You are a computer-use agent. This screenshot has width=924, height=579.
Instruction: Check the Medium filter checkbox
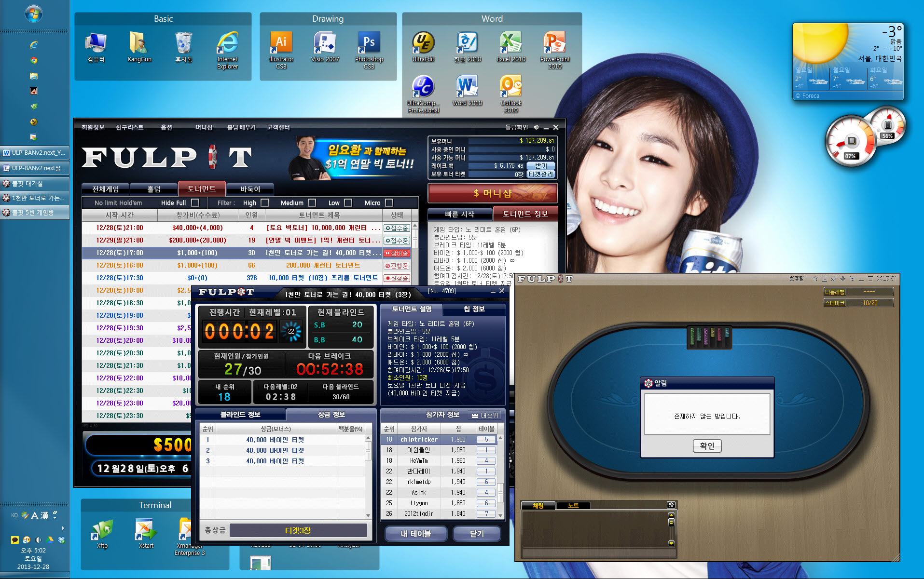click(312, 203)
